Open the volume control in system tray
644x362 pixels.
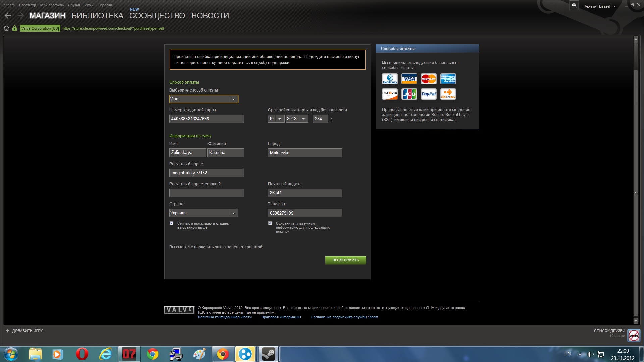[x=591, y=354]
